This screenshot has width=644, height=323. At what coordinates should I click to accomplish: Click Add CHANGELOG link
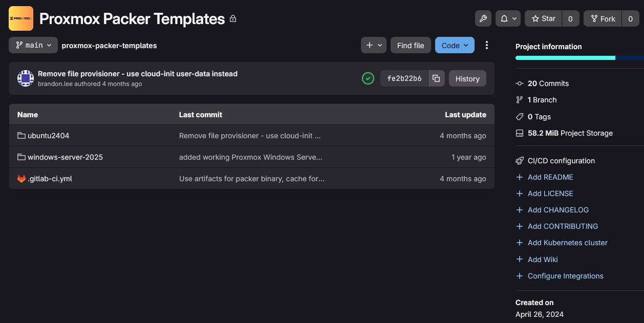(x=559, y=210)
